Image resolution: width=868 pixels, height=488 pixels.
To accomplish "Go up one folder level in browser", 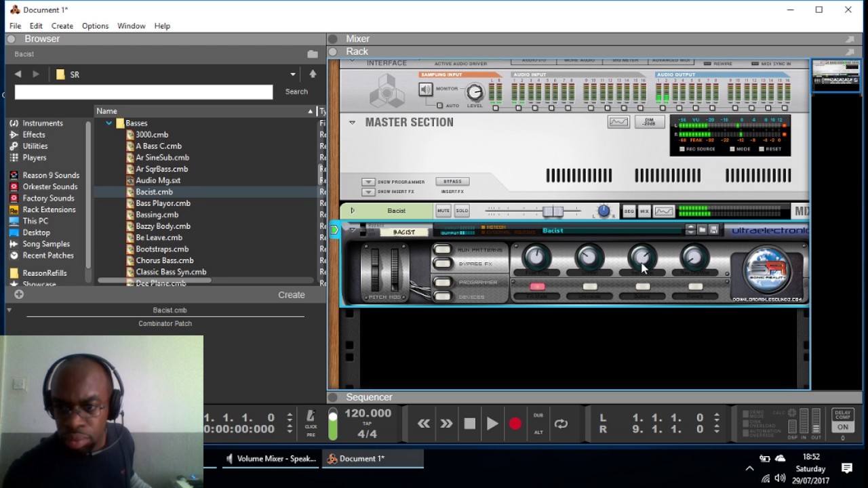I will click(x=313, y=74).
